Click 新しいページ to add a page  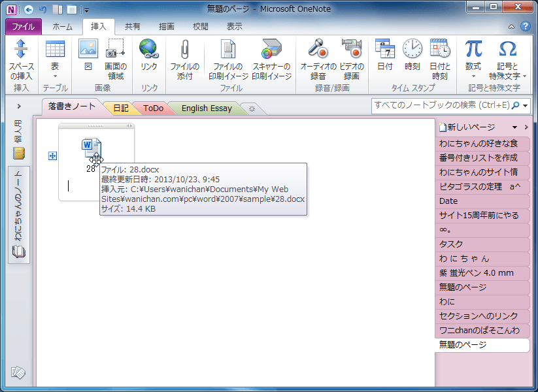click(x=467, y=127)
